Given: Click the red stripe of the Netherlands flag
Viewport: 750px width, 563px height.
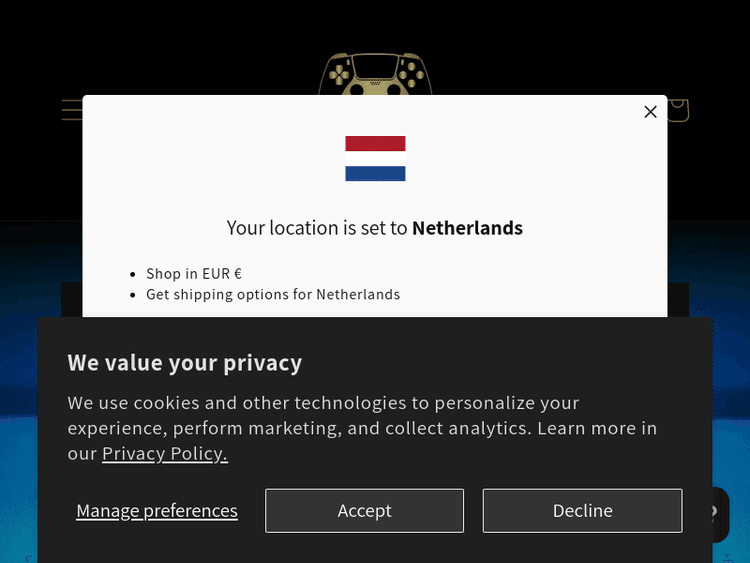Looking at the screenshot, I should tap(375, 143).
